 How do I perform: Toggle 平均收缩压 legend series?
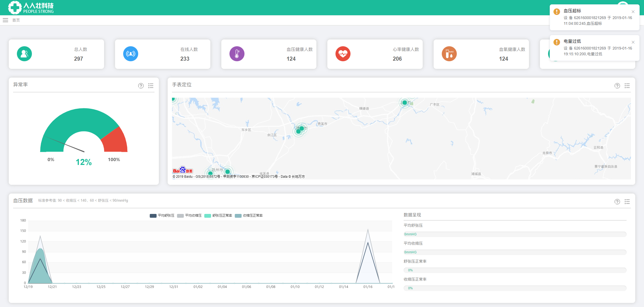(x=189, y=216)
